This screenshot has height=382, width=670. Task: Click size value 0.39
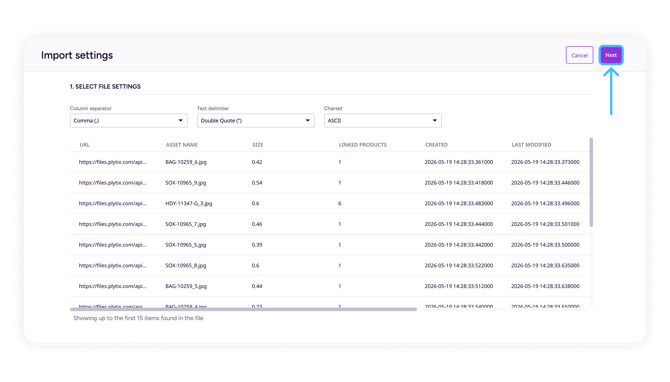pyautogui.click(x=257, y=245)
